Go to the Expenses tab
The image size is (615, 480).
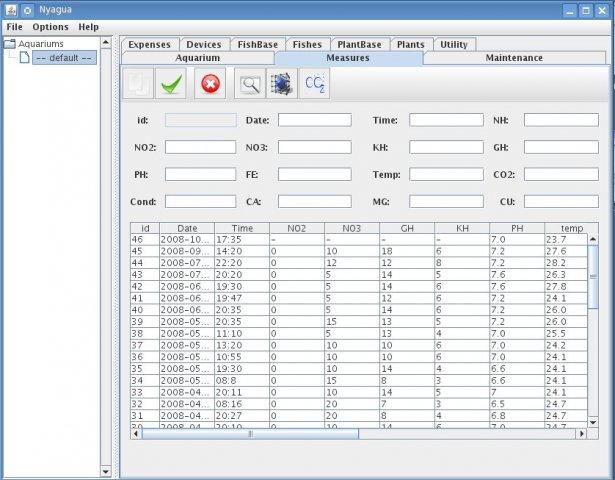click(x=150, y=44)
